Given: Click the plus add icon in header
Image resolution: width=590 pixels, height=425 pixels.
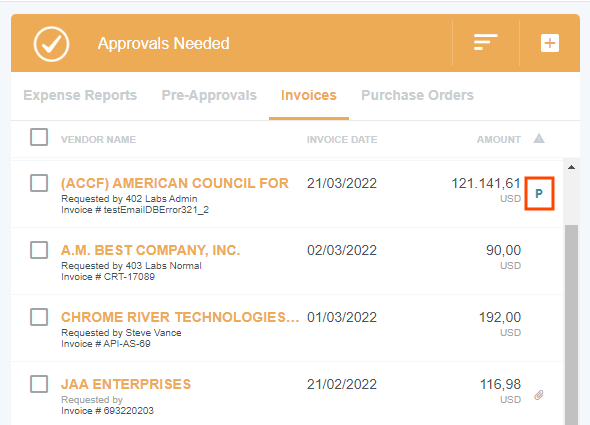Looking at the screenshot, I should (550, 43).
